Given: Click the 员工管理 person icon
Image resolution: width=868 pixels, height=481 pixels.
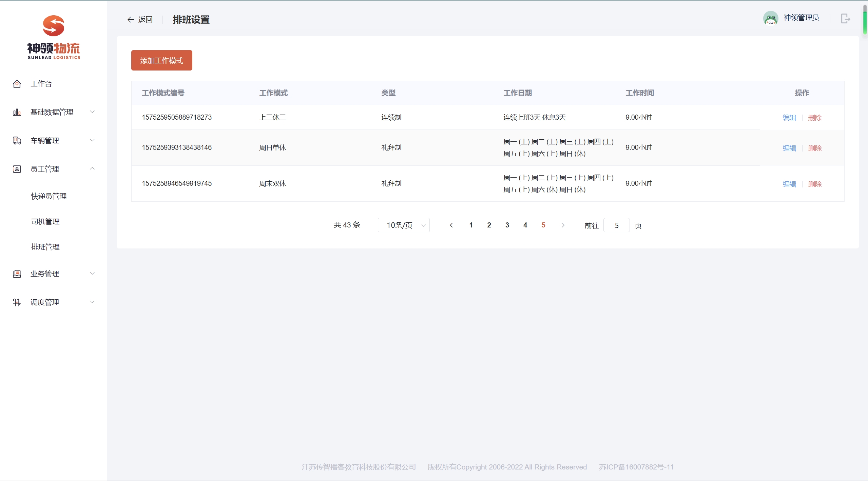Looking at the screenshot, I should click(x=17, y=169).
